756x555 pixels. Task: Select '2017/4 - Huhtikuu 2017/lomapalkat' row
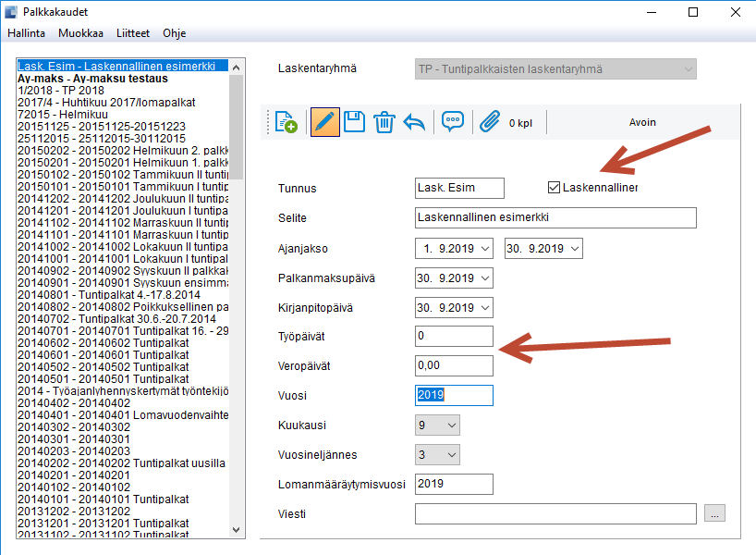coord(123,103)
